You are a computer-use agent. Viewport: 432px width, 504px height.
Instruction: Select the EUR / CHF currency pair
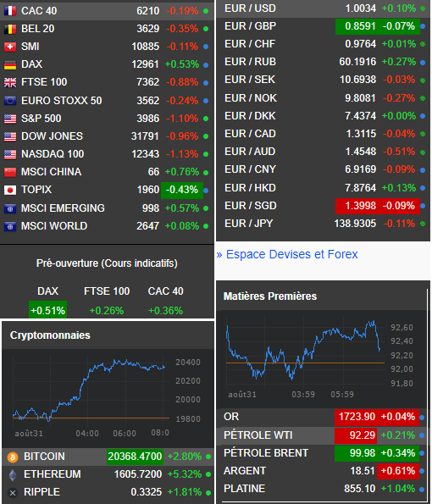pyautogui.click(x=250, y=44)
